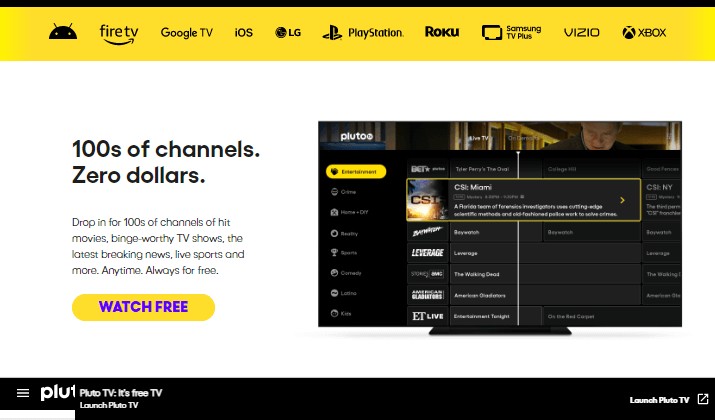Click the Samsung TV Plus logo
715x420 pixels.
[511, 32]
